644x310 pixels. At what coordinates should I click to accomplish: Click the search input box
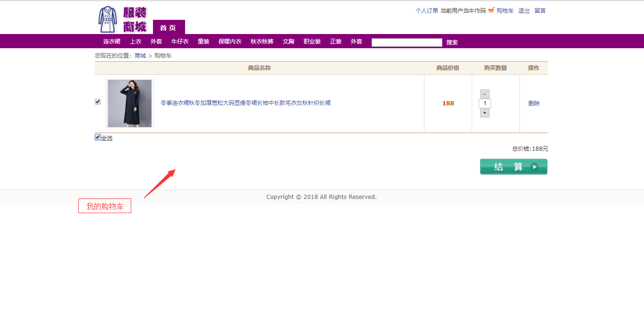(407, 43)
